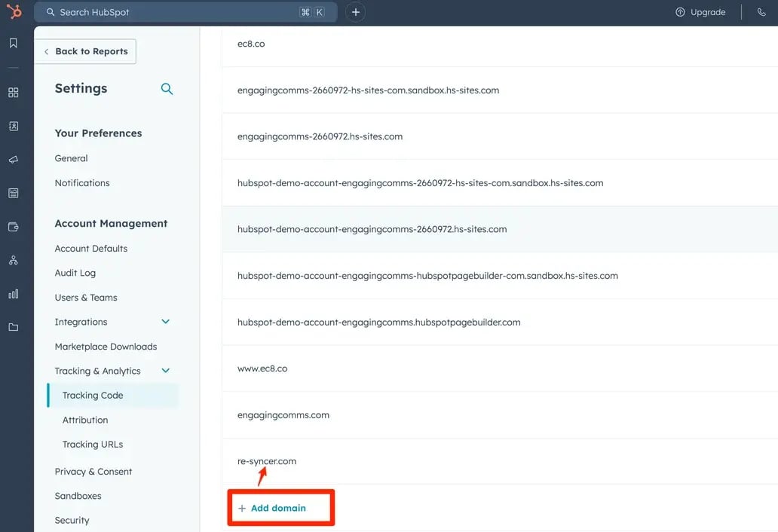Screen dimensions: 778x532
Task: Click the settings search magnifier icon
Action: click(x=167, y=89)
